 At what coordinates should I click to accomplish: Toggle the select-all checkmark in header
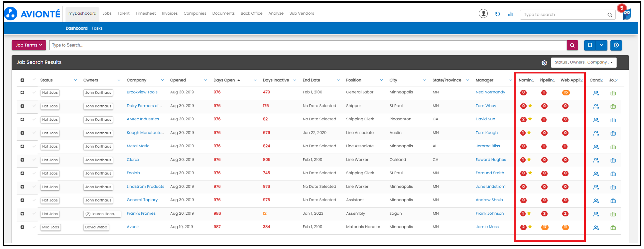coord(34,79)
